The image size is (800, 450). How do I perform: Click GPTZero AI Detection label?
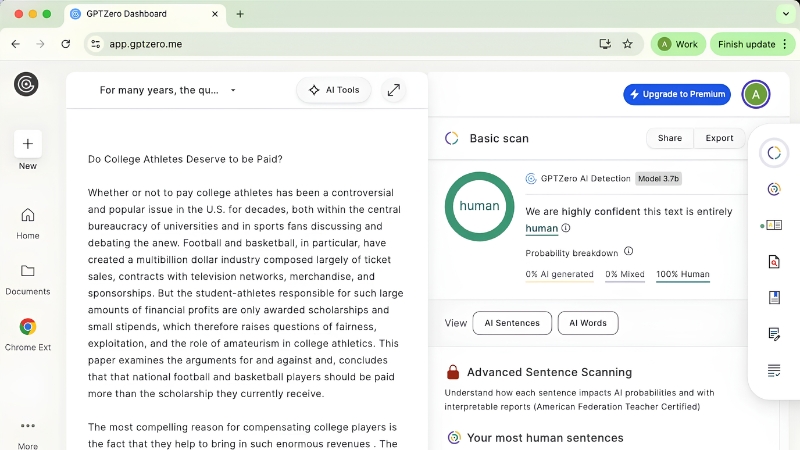[585, 179]
